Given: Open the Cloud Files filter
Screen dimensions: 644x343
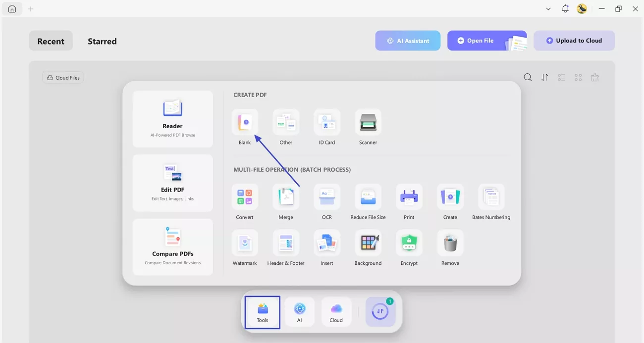Looking at the screenshot, I should pyautogui.click(x=63, y=78).
